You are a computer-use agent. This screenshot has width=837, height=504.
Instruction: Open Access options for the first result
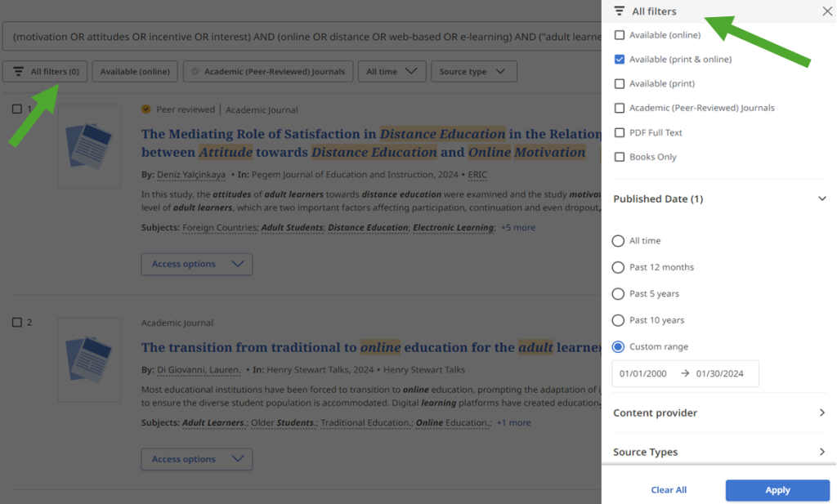click(196, 264)
